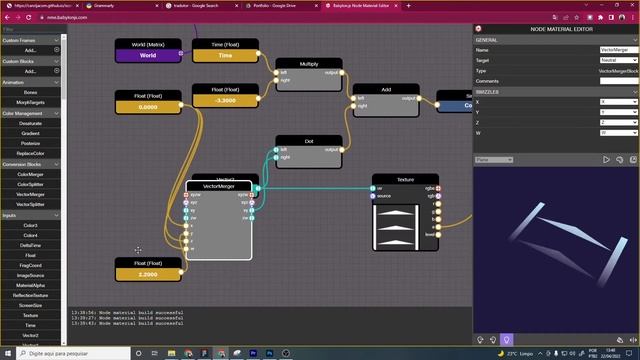The image size is (640, 360).
Task: Open the Z swizzle dropdown
Action: [618, 122]
